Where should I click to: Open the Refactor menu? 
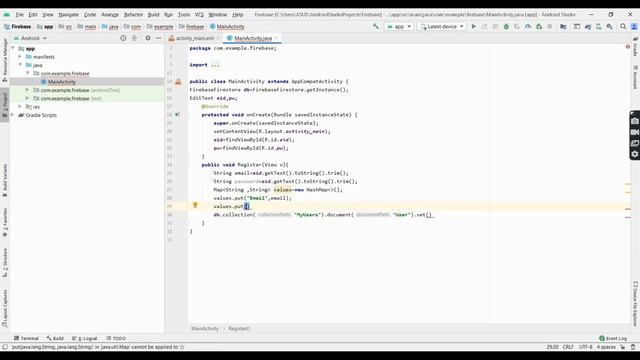(133, 15)
